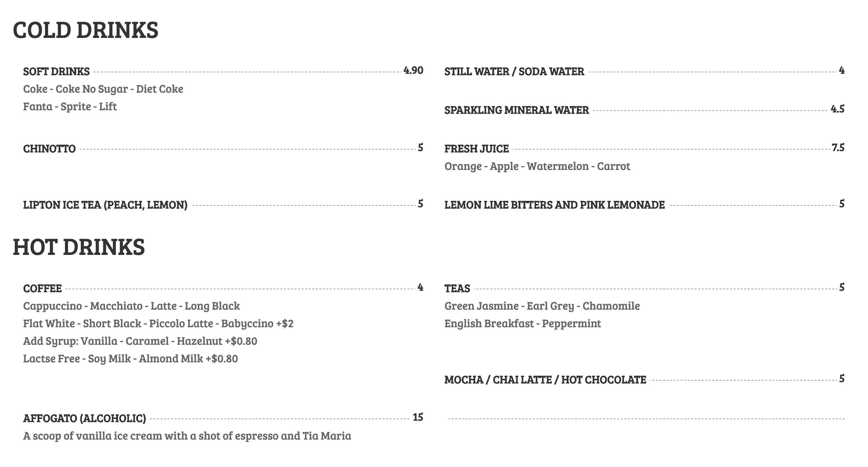Click the CHINOTTO item title
The height and width of the screenshot is (467, 868).
(x=49, y=149)
